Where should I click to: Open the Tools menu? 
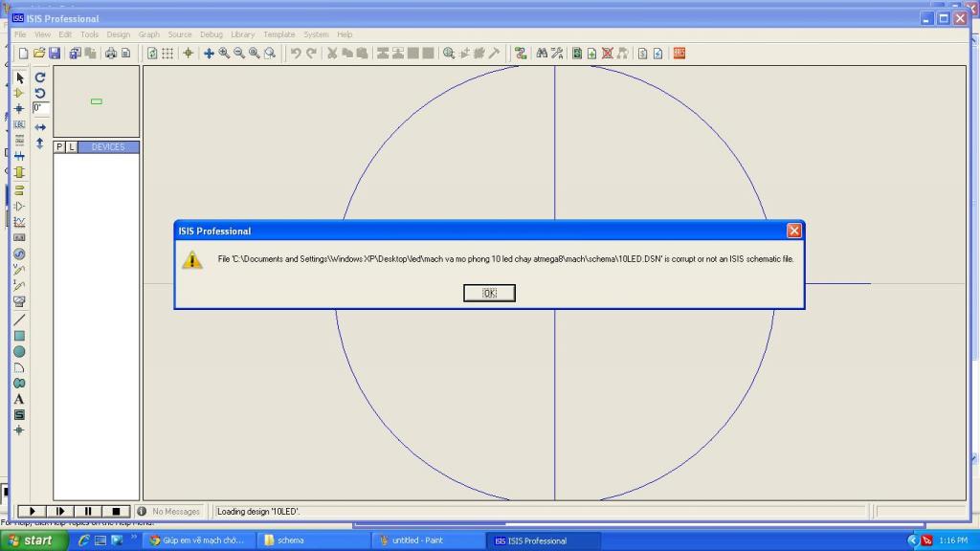(x=89, y=34)
